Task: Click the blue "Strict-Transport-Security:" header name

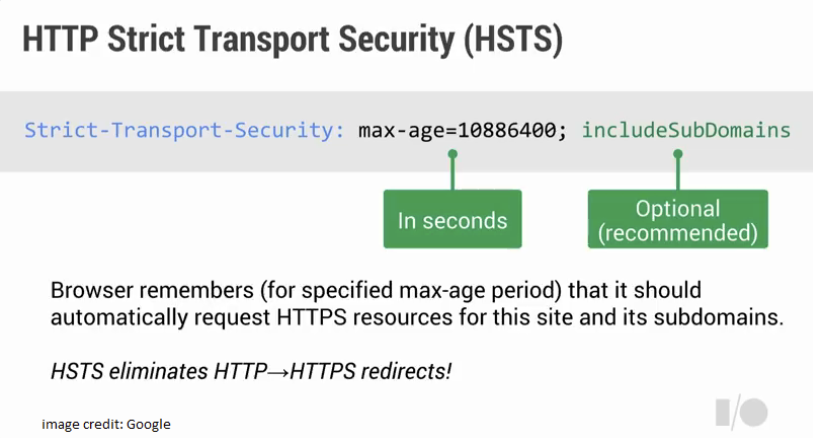Action: pos(185,131)
